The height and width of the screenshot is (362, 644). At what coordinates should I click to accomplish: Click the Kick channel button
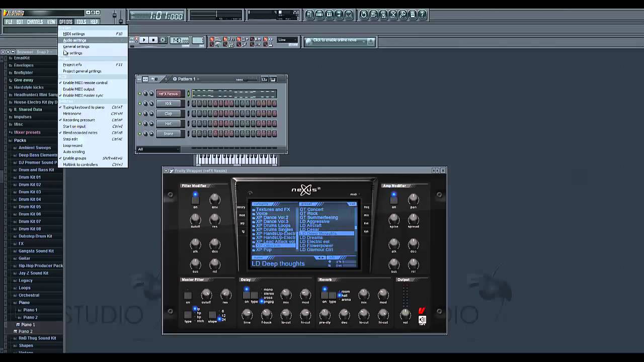point(169,104)
